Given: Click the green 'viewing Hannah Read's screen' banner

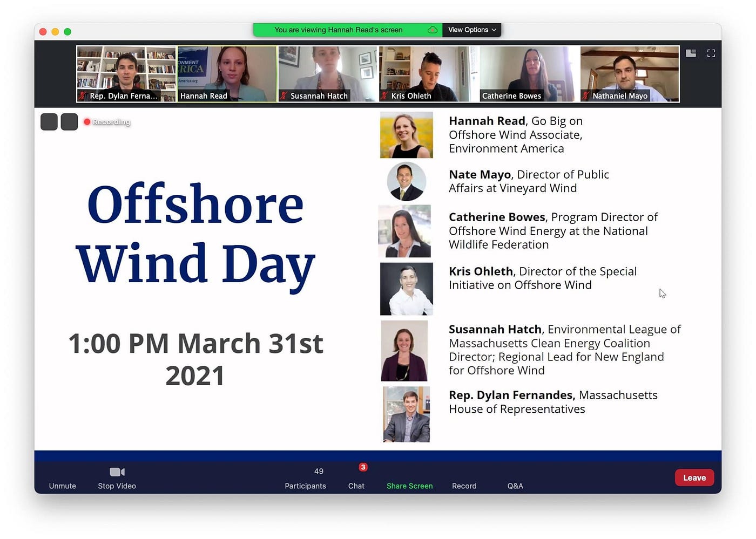Looking at the screenshot, I should point(348,30).
